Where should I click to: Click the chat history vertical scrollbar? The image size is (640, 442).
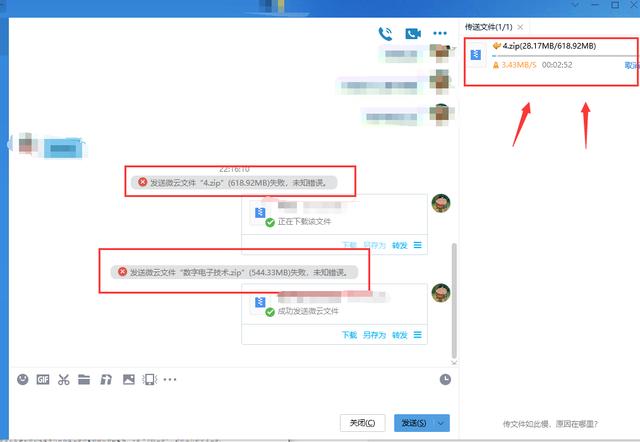pos(454,301)
